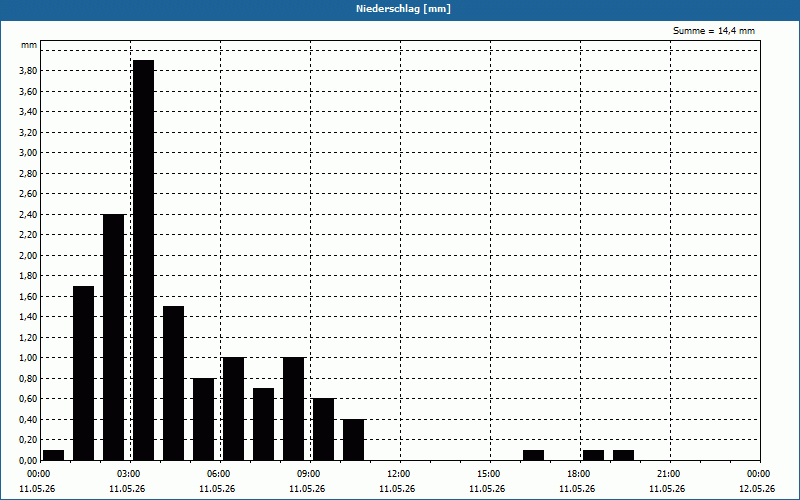Click the "12.05.26" date label
800x500 pixels.
(757, 489)
